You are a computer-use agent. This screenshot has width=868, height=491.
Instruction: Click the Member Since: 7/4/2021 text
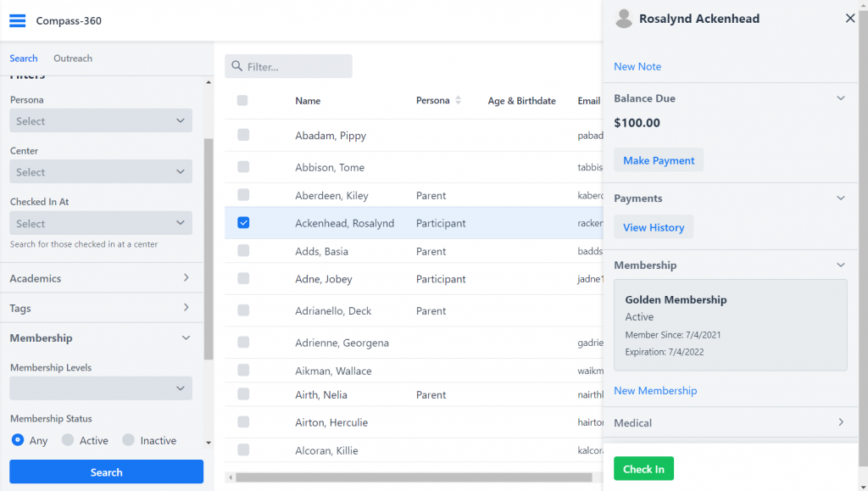click(672, 334)
